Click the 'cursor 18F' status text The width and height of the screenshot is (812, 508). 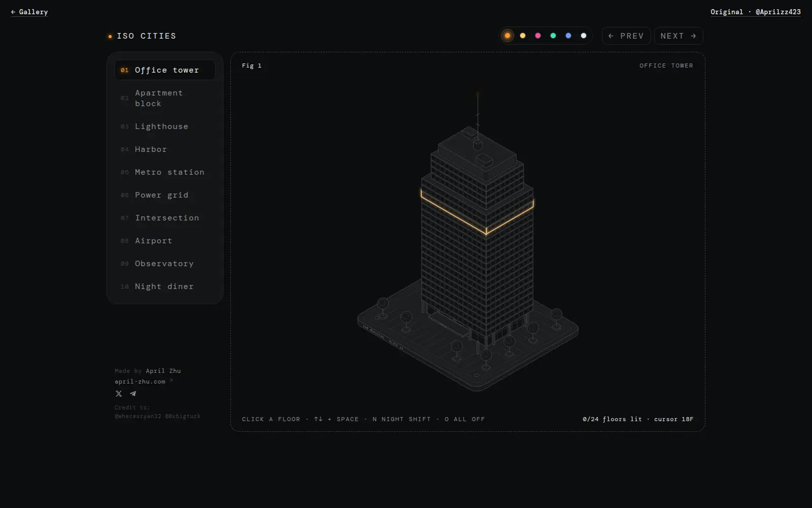[x=674, y=419]
